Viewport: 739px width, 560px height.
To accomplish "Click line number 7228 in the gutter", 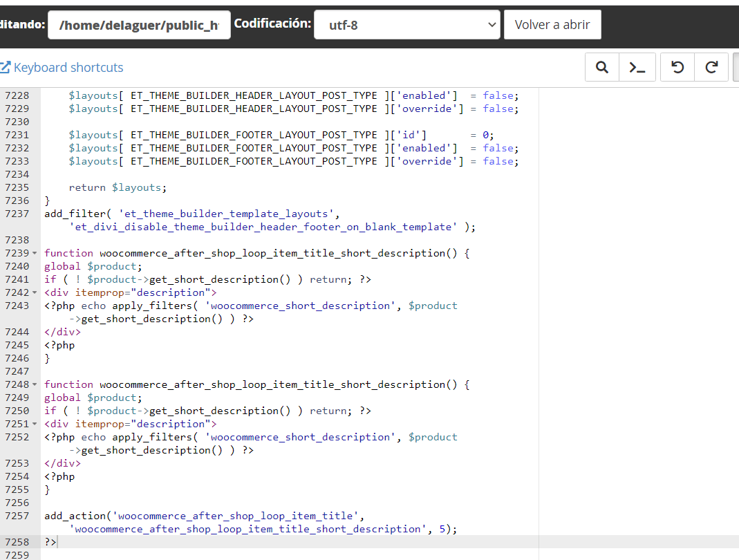I will coord(17,95).
